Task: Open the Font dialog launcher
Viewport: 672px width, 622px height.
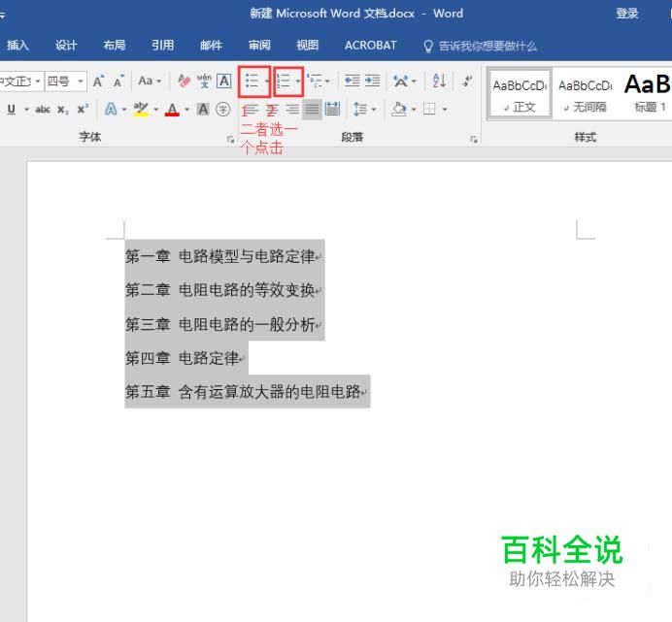Action: [x=230, y=139]
